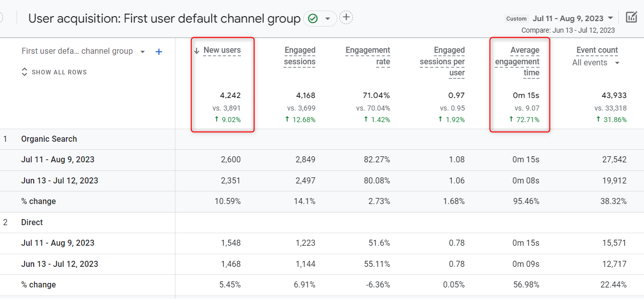644x299 pixels.
Task: Open the First user default channel group dimension dropdown
Action: [83, 51]
